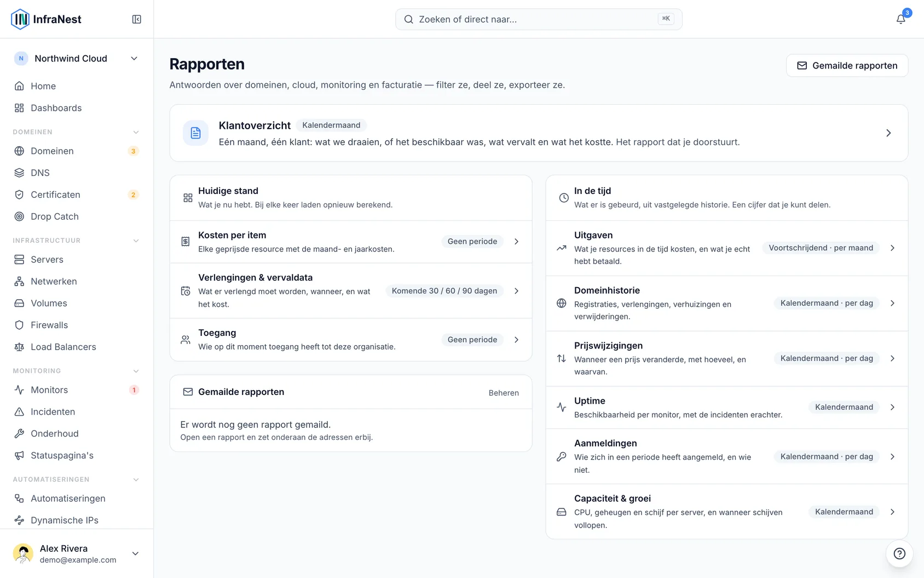Open the Uptime report

point(727,408)
